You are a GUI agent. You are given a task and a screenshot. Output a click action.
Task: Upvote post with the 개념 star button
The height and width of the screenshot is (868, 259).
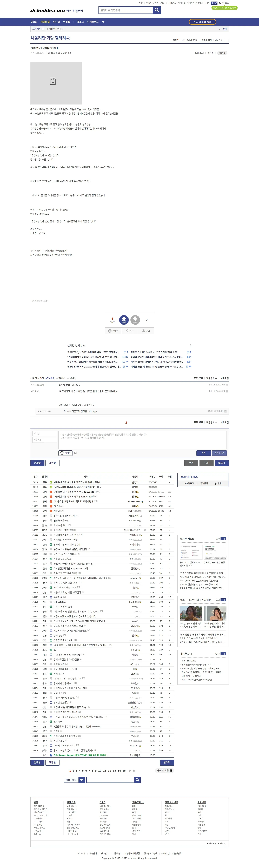124,319
